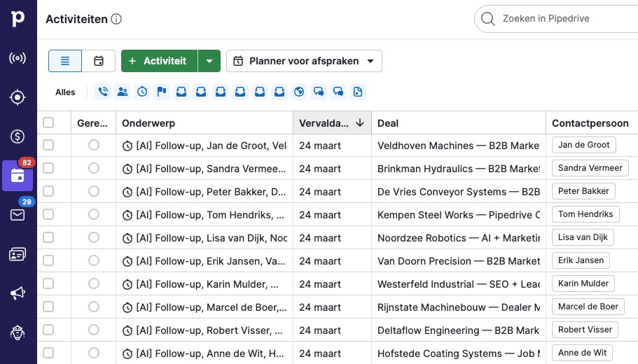Tick the select-all checkbox in table header
The height and width of the screenshot is (364, 638).
48,122
